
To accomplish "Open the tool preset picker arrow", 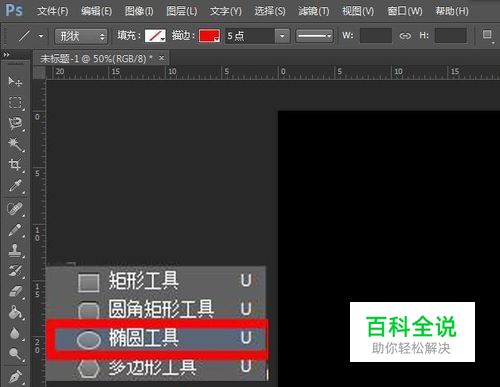I will pyautogui.click(x=41, y=36).
